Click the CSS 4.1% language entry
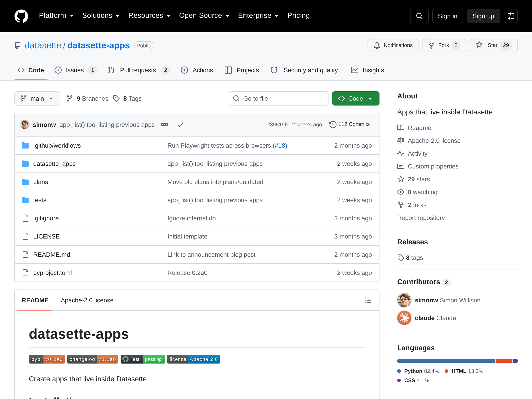Screen dimensions: 532x399 point(413,380)
